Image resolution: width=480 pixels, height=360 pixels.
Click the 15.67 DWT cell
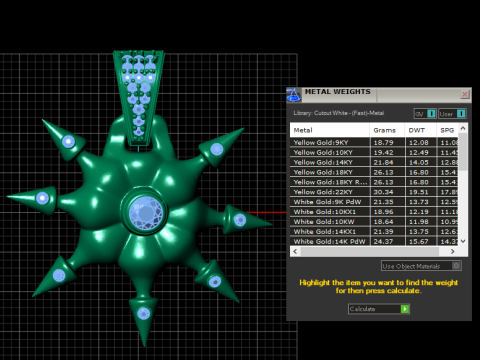pos(421,241)
